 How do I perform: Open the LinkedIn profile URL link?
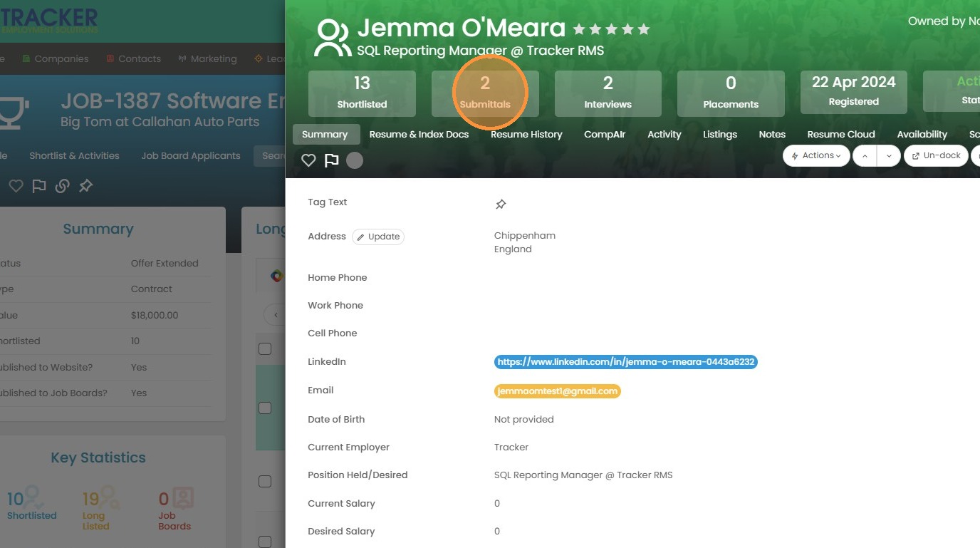pyautogui.click(x=626, y=362)
